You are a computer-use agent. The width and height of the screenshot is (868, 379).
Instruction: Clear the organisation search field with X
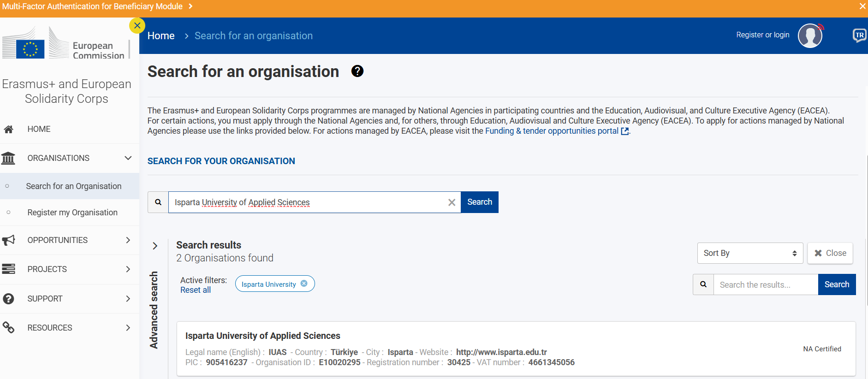pyautogui.click(x=452, y=202)
